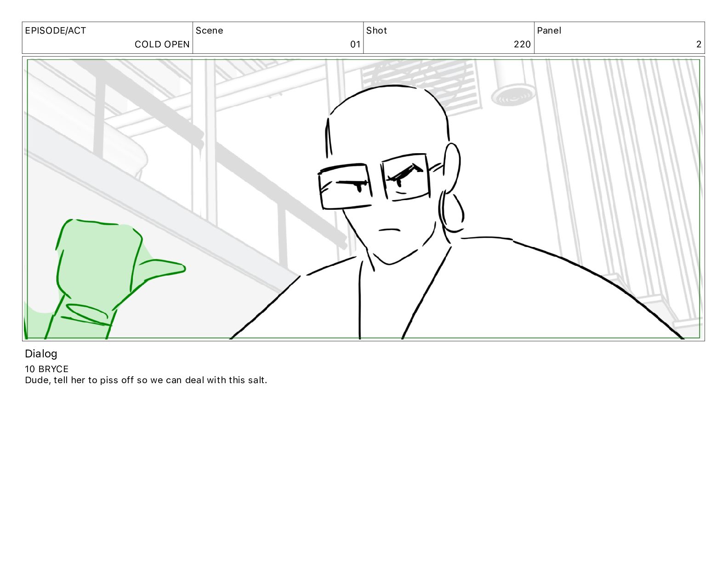Image resolution: width=728 pixels, height=563 pixels.
Task: Select the COLD OPEN value
Action: [x=162, y=45]
